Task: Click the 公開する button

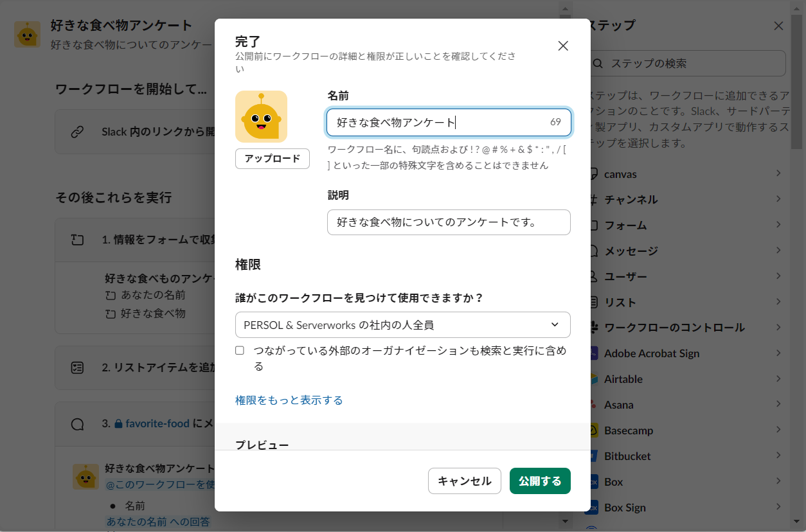Action: tap(540, 481)
